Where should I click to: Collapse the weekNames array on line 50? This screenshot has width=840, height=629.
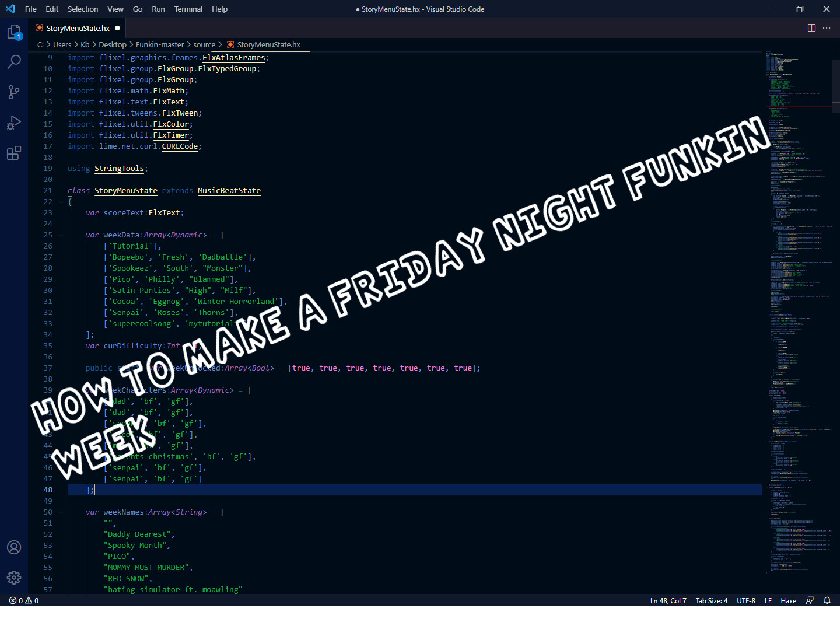(61, 512)
